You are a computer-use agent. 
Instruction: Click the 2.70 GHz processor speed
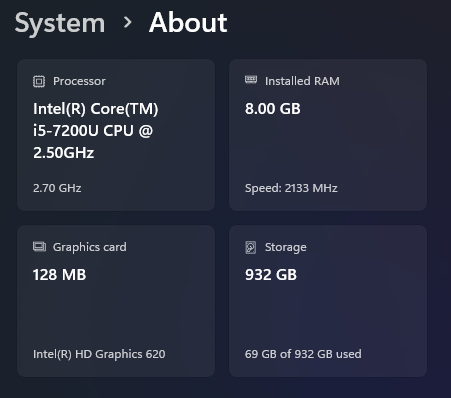tap(57, 188)
